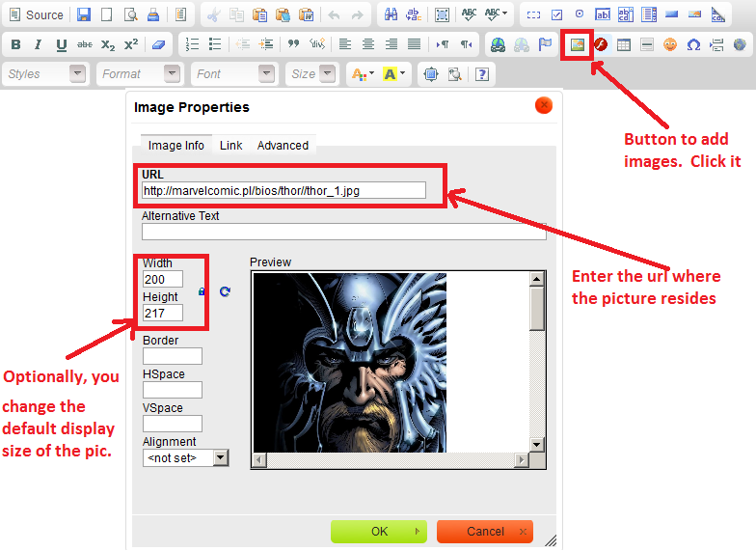Open Find with the binoculars icon

pyautogui.click(x=391, y=14)
